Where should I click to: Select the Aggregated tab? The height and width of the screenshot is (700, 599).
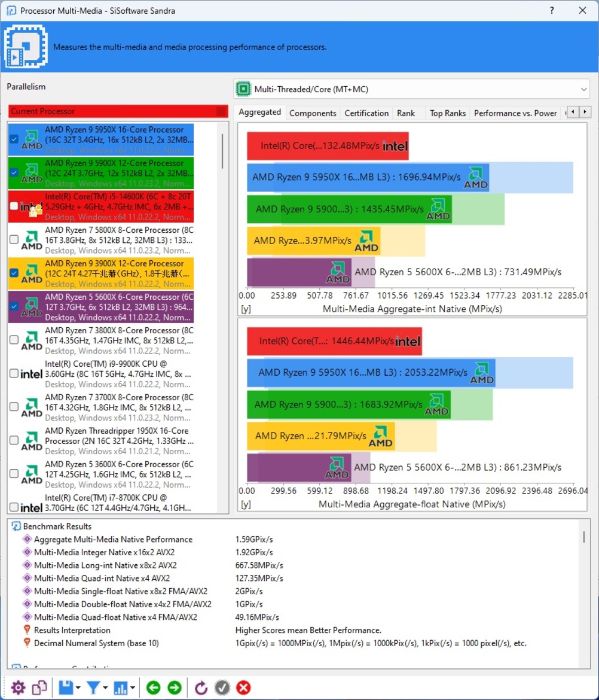pyautogui.click(x=259, y=112)
